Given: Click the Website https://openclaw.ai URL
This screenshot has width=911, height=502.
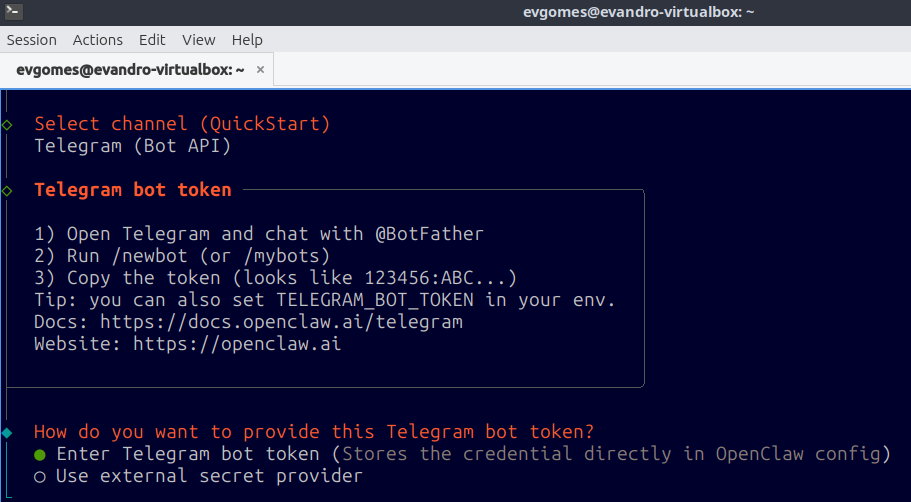Looking at the screenshot, I should (x=237, y=344).
